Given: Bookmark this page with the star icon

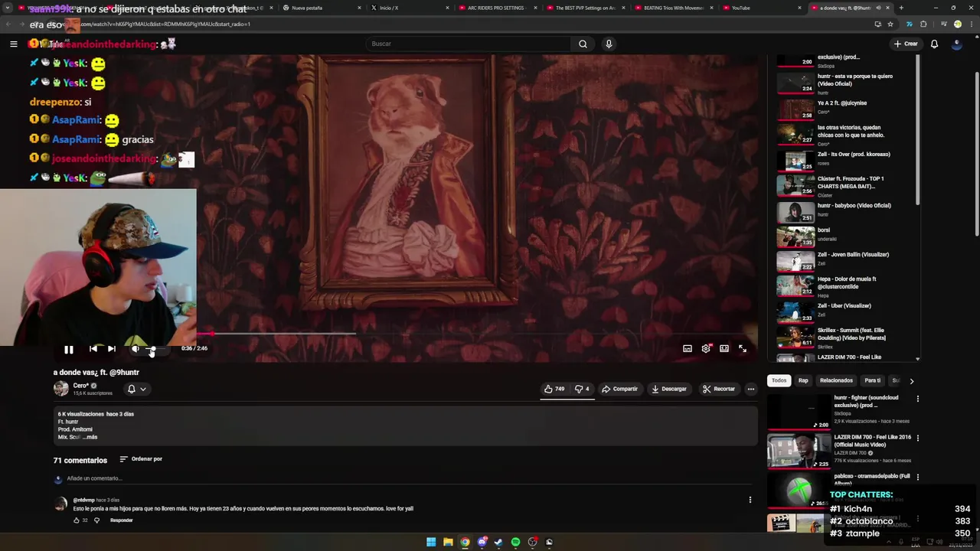Looking at the screenshot, I should pos(890,24).
